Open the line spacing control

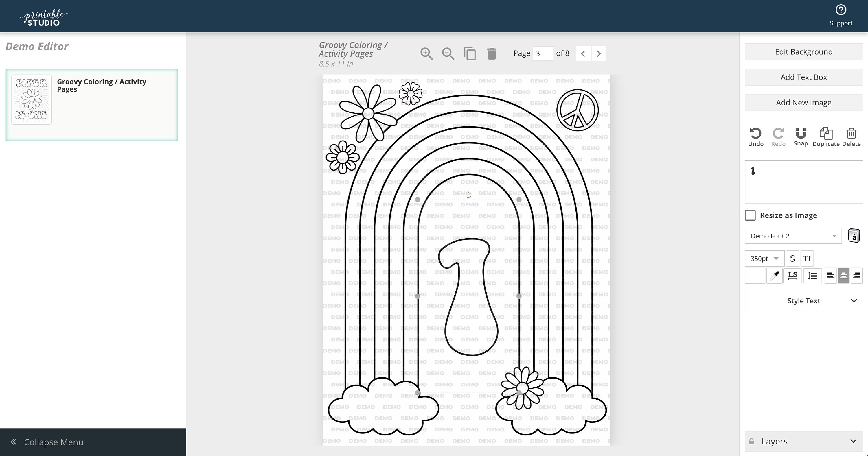[x=812, y=276]
